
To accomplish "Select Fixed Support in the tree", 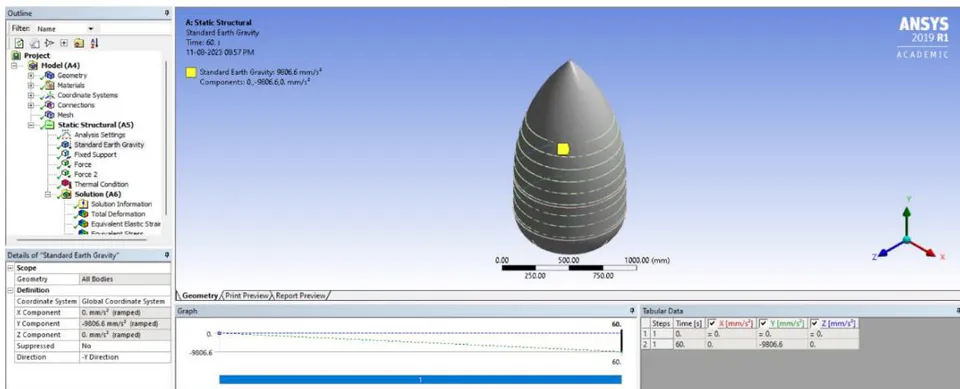I will [95, 154].
